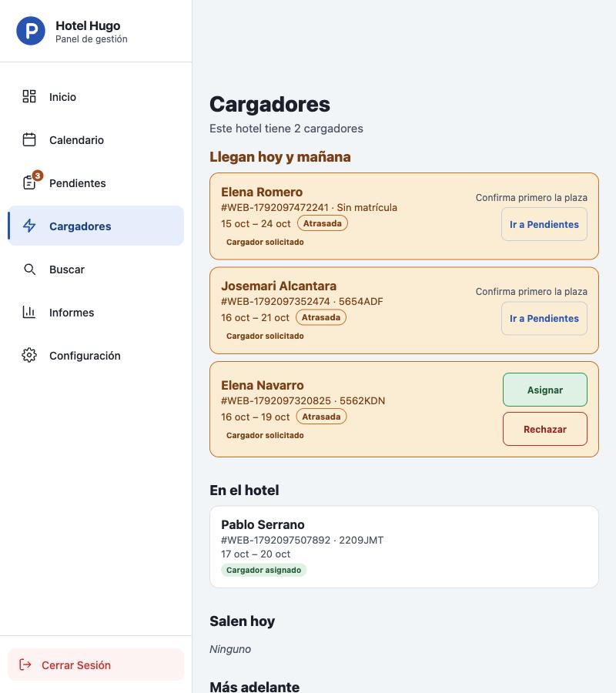The height and width of the screenshot is (693, 616).
Task: Click Ir a Pendientes for Josemari Alcantara
Action: click(544, 318)
